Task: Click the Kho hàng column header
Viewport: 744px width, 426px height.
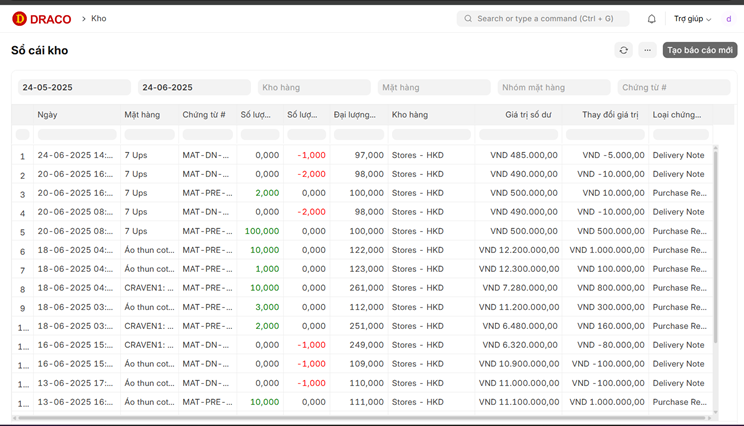Action: tap(410, 115)
